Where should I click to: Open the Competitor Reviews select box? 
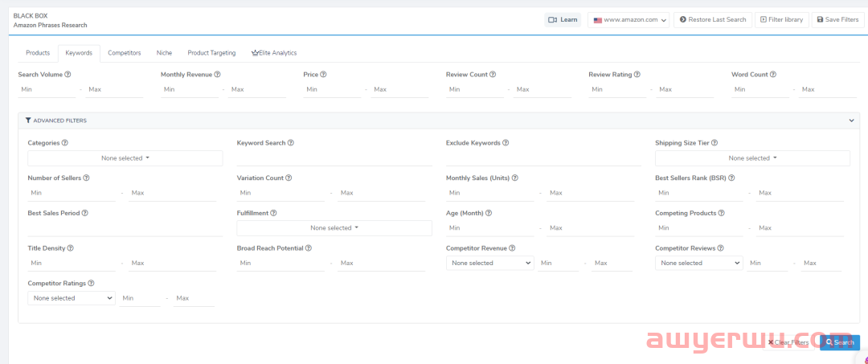point(698,263)
